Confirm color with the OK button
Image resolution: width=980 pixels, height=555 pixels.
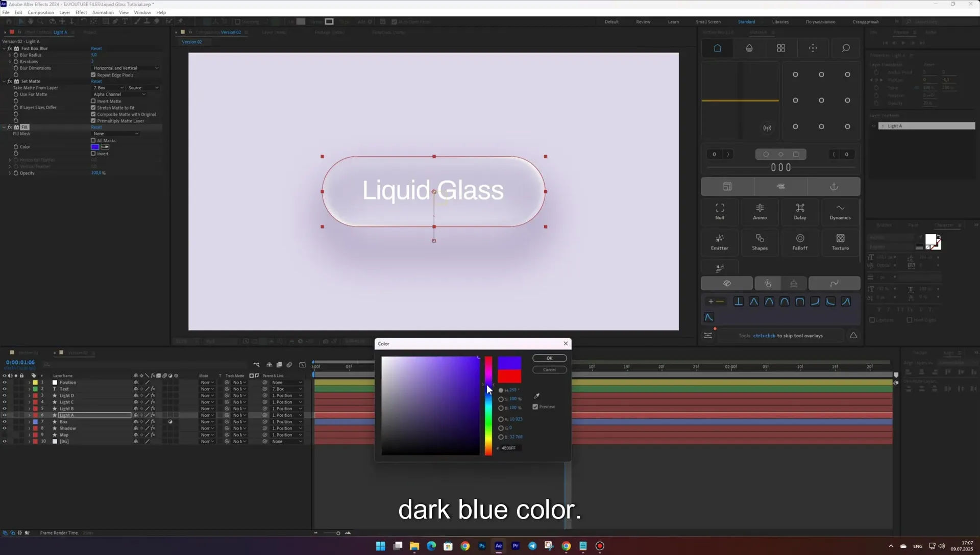point(549,358)
